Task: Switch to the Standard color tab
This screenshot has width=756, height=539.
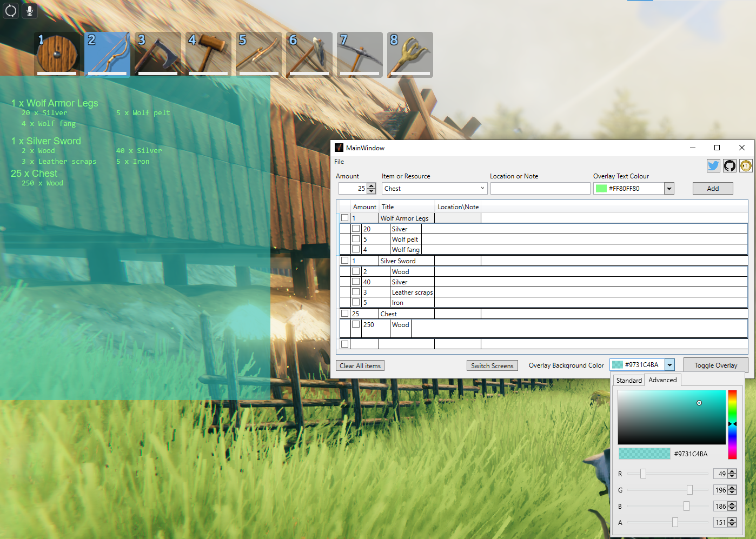Action: [x=629, y=381]
